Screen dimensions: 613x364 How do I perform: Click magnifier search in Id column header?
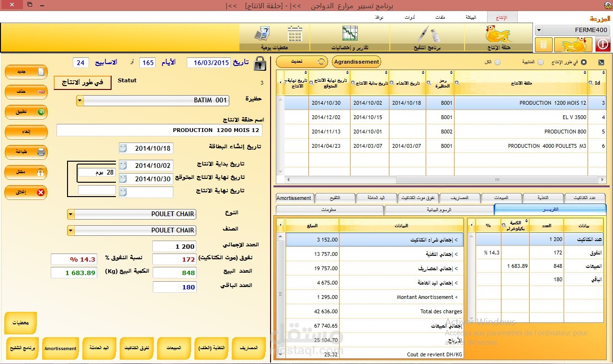click(590, 83)
